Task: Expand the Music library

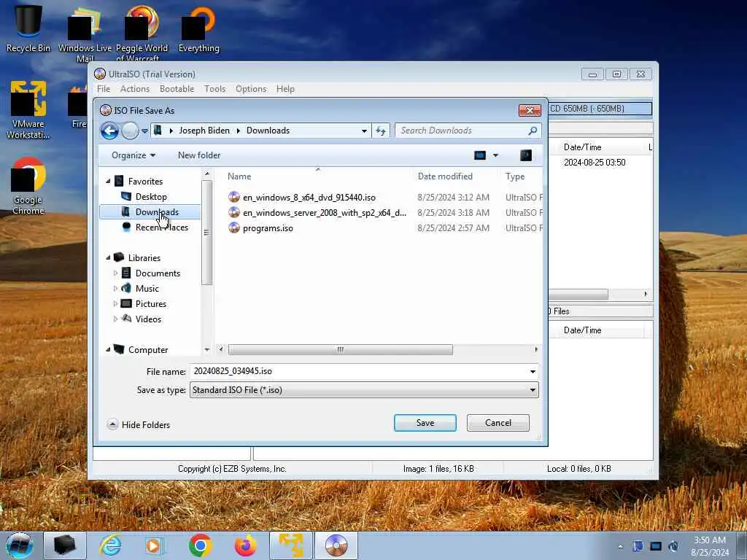Action: click(x=115, y=289)
